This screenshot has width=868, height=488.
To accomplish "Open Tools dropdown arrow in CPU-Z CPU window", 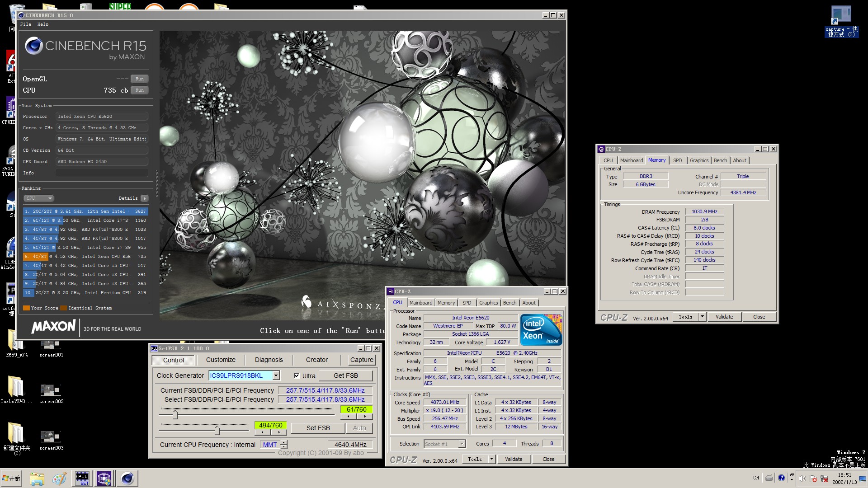I will [491, 459].
